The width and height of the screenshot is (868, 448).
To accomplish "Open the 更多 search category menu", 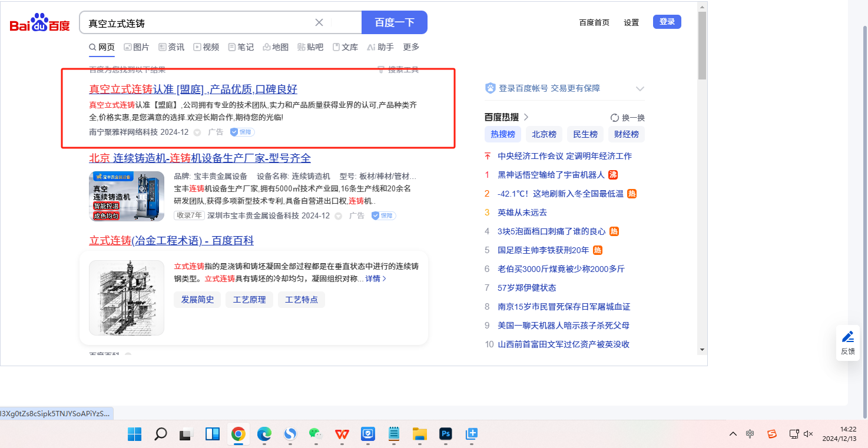I will point(411,47).
